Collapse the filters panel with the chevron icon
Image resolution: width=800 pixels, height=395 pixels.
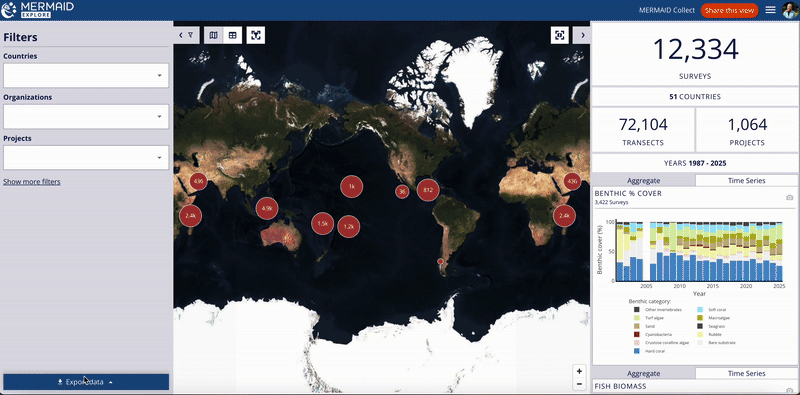click(x=186, y=35)
